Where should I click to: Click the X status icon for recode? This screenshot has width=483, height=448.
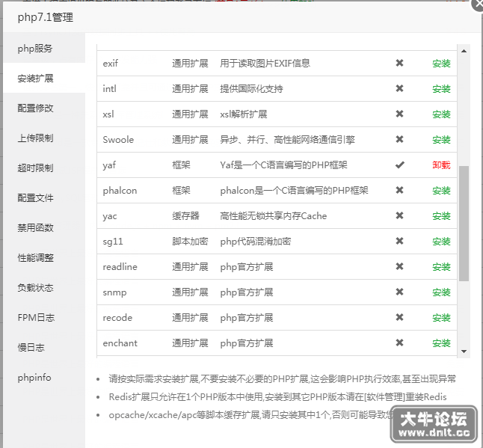(399, 317)
